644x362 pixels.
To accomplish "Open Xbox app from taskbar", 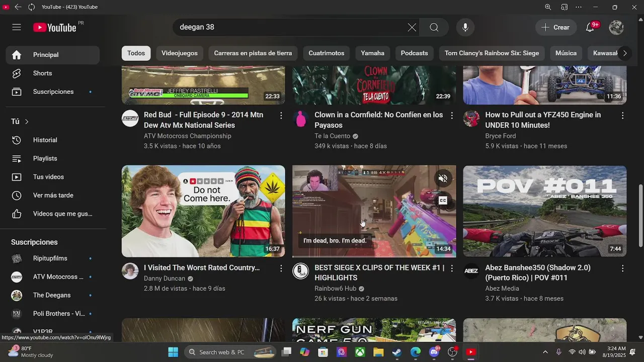I will pos(360,352).
